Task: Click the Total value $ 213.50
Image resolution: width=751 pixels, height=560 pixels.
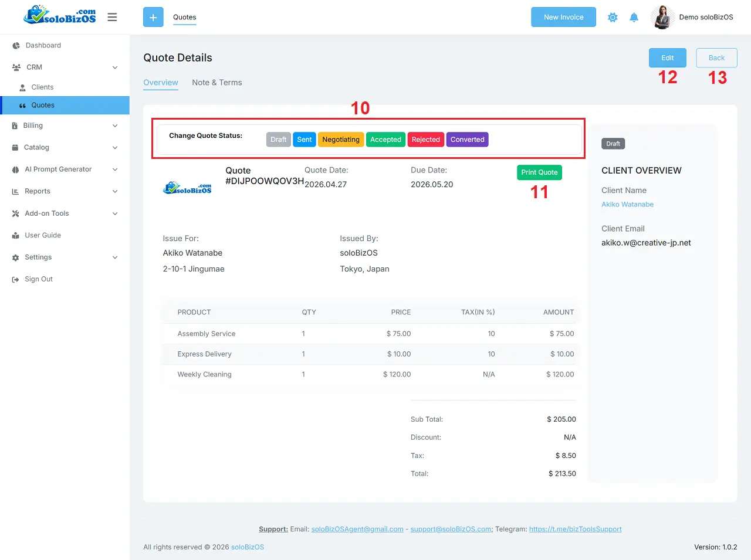Action: (562, 474)
